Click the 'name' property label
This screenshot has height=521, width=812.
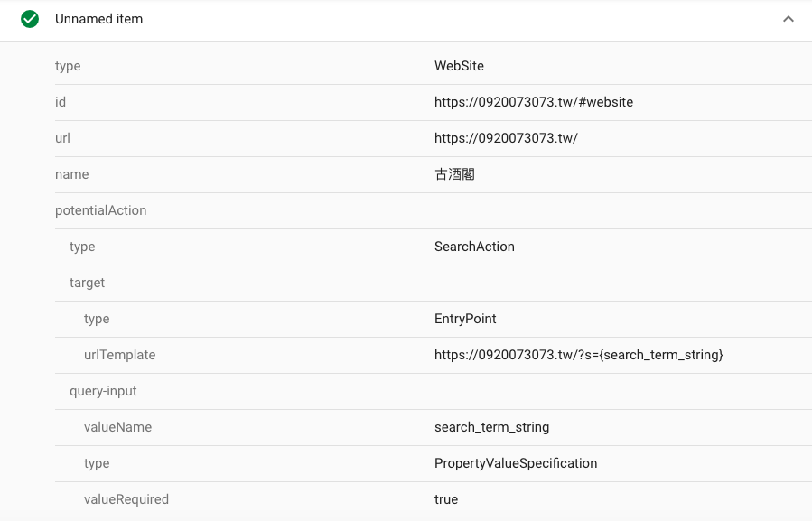point(72,174)
